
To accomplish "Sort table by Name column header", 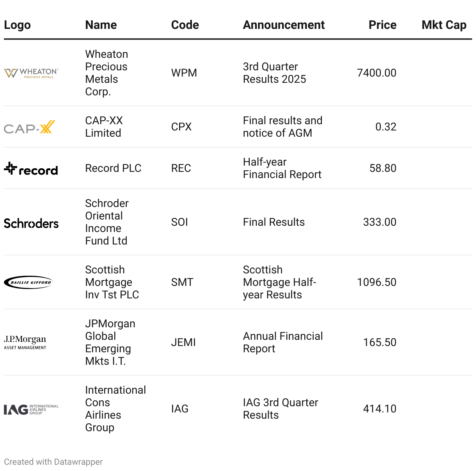I will point(101,25).
